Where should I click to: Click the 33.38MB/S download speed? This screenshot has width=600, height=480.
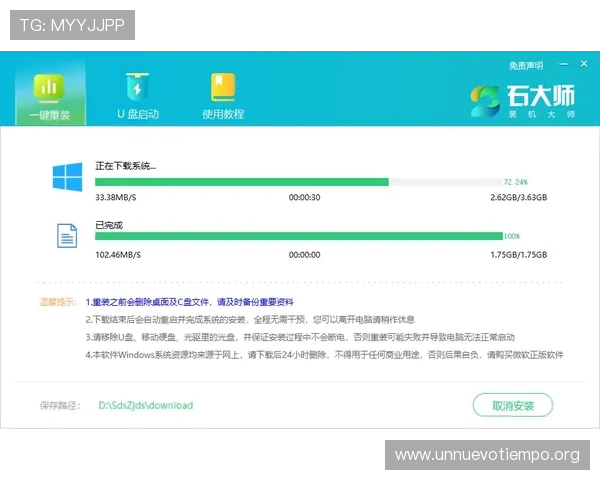click(x=116, y=198)
